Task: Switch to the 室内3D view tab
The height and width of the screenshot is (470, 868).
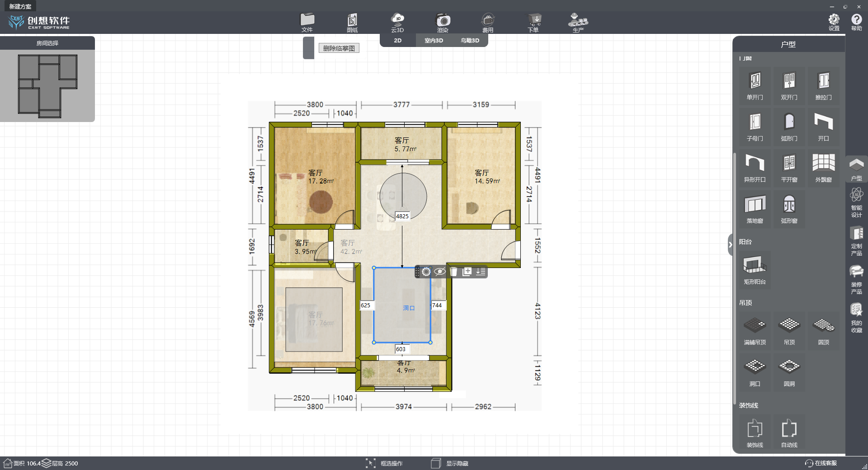Action: click(434, 40)
